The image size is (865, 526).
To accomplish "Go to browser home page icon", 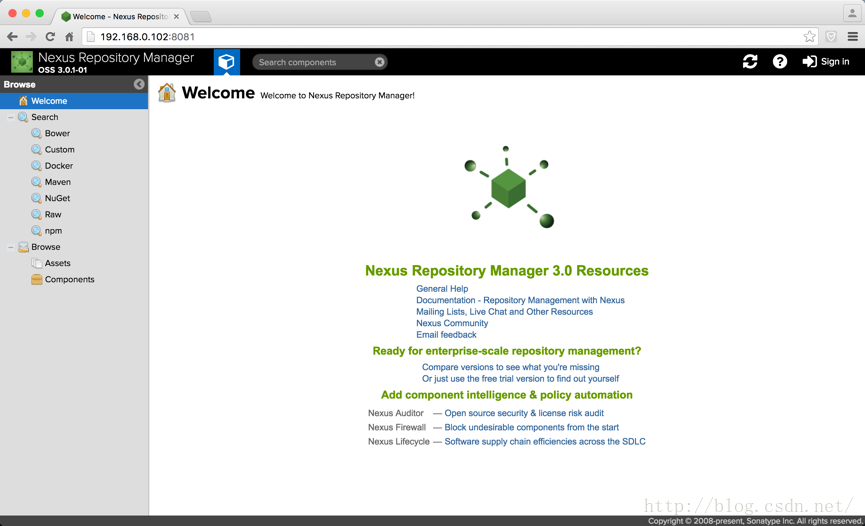I will (x=69, y=36).
